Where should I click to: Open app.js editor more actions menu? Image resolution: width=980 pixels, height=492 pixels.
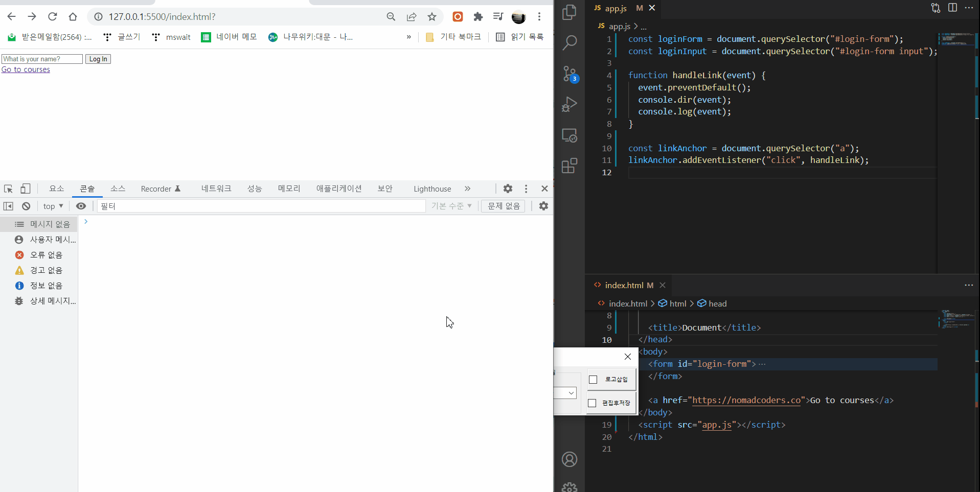[x=969, y=8]
